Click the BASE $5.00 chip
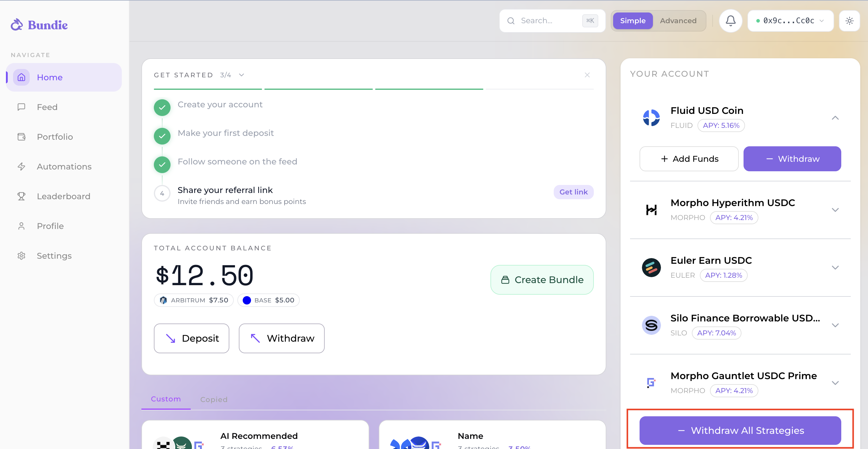Image resolution: width=868 pixels, height=449 pixels. [268, 300]
